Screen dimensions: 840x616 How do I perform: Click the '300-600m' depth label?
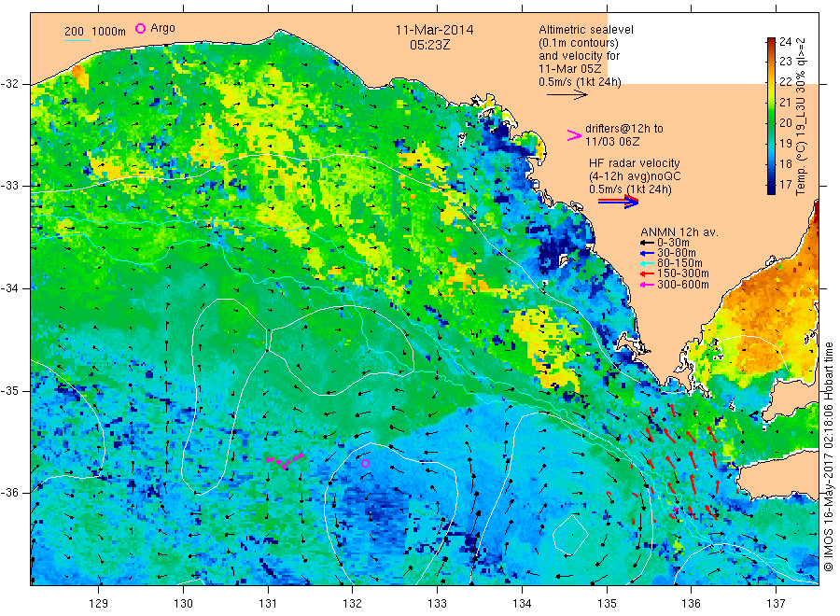tap(682, 285)
